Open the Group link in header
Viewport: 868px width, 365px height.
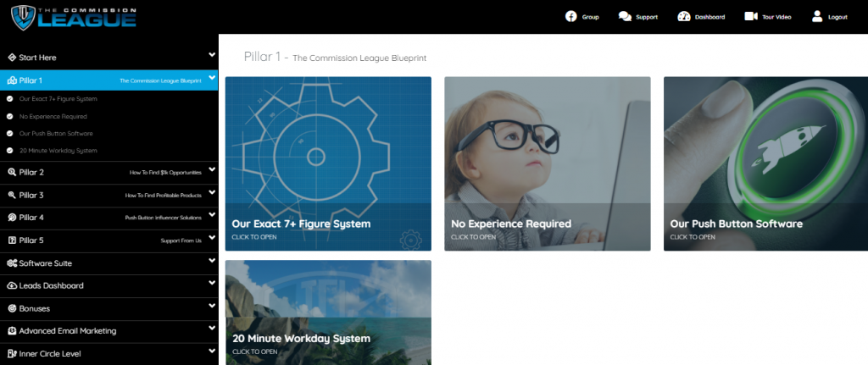point(590,17)
